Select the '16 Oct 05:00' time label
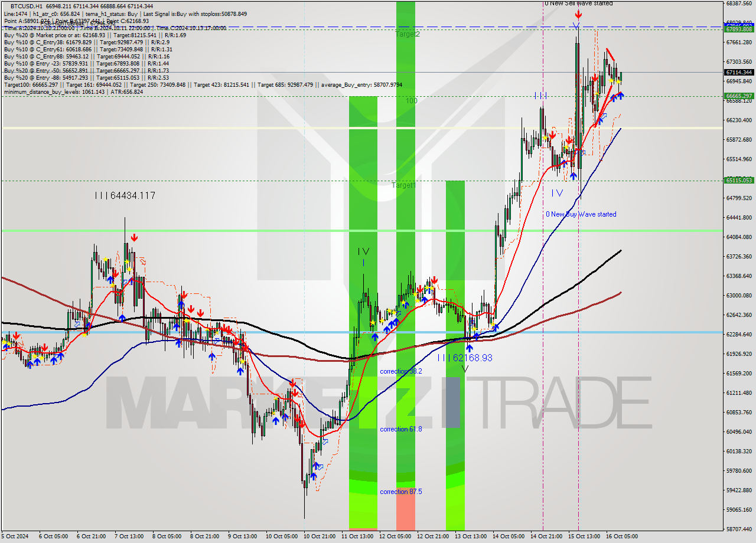The image size is (756, 543). click(x=622, y=537)
